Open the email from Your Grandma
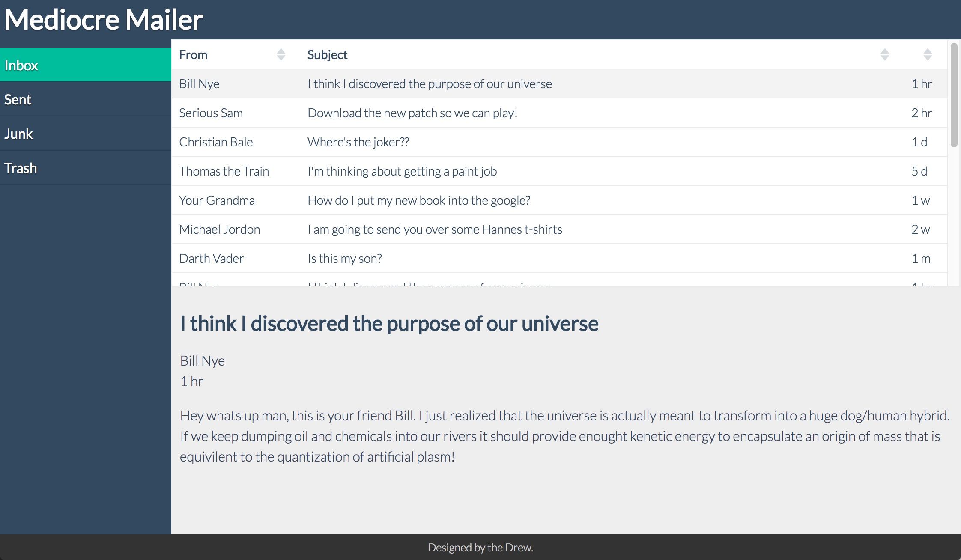This screenshot has height=560, width=961. pyautogui.click(x=418, y=200)
